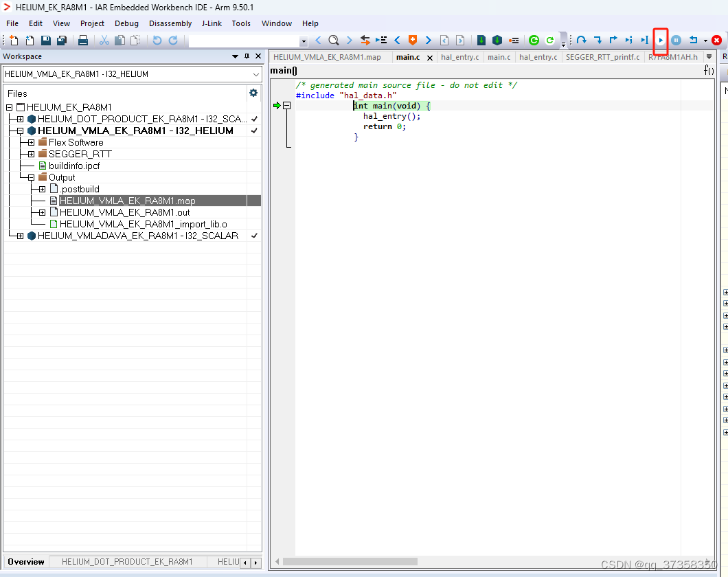Open the Replace tool icon

tap(365, 41)
